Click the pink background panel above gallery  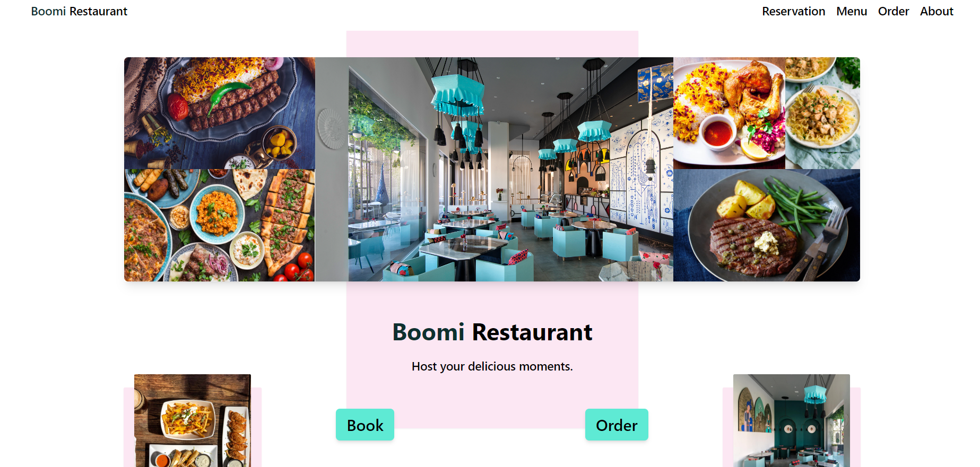[492, 43]
